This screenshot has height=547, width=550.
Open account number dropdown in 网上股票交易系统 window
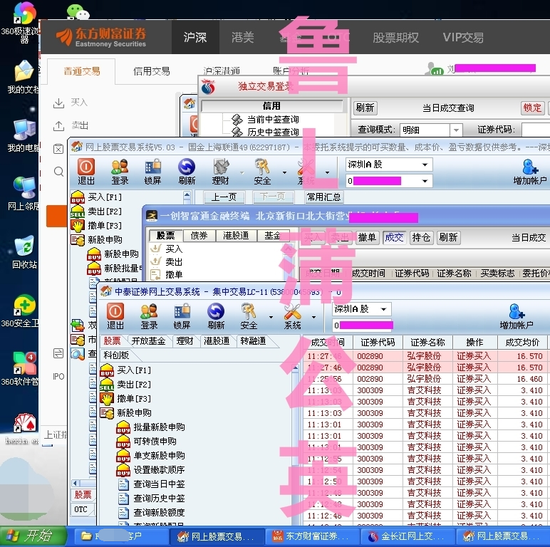(x=425, y=181)
